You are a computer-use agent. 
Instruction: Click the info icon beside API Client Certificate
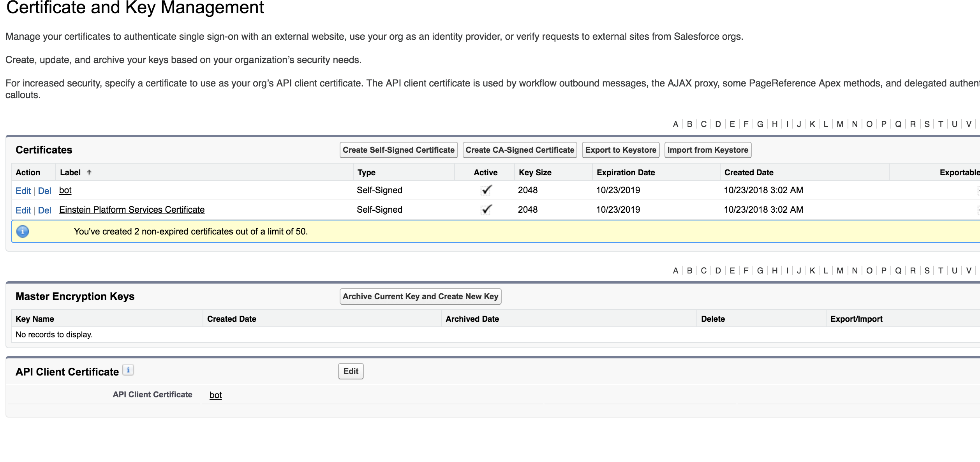pos(128,370)
